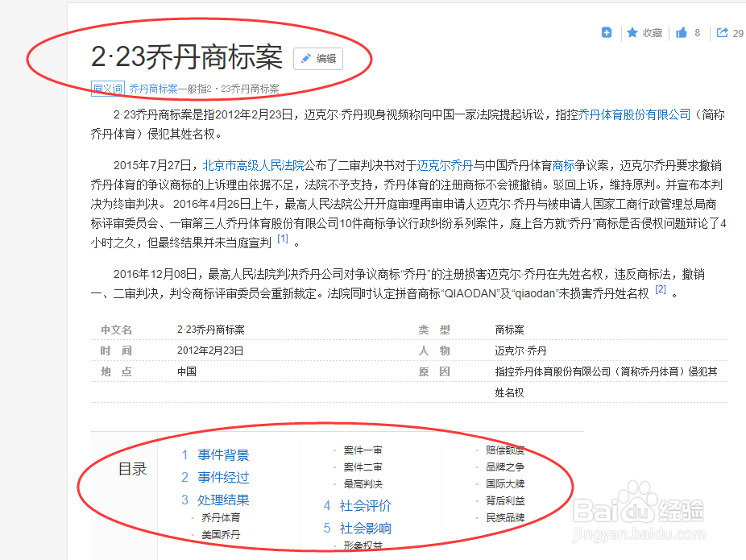Open the 同义词 tag under the title
This screenshot has width=746, height=560.
108,89
